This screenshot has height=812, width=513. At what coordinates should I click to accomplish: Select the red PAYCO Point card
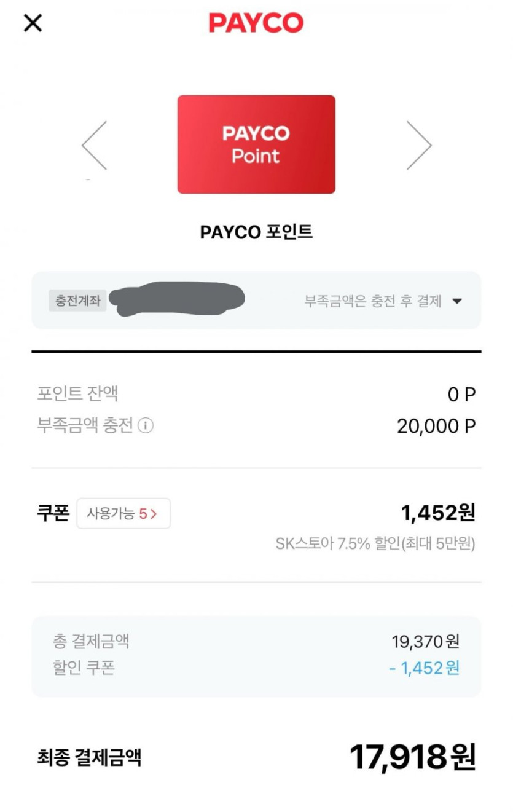click(256, 144)
